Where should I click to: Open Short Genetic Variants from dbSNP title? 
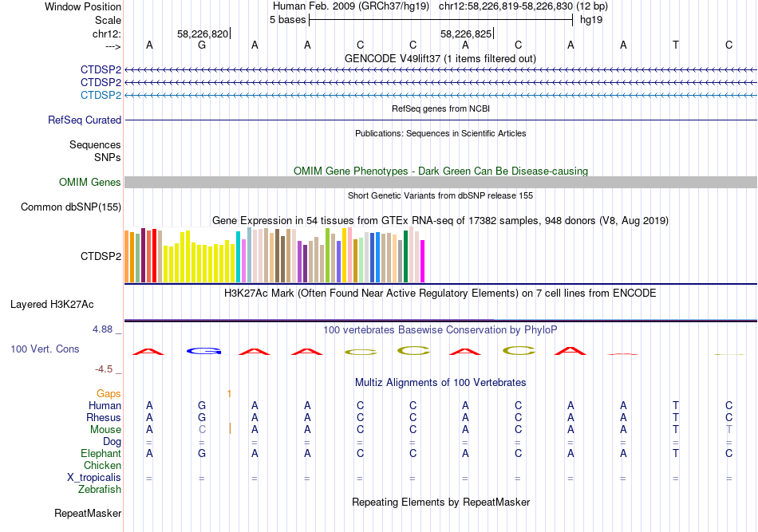(440, 195)
